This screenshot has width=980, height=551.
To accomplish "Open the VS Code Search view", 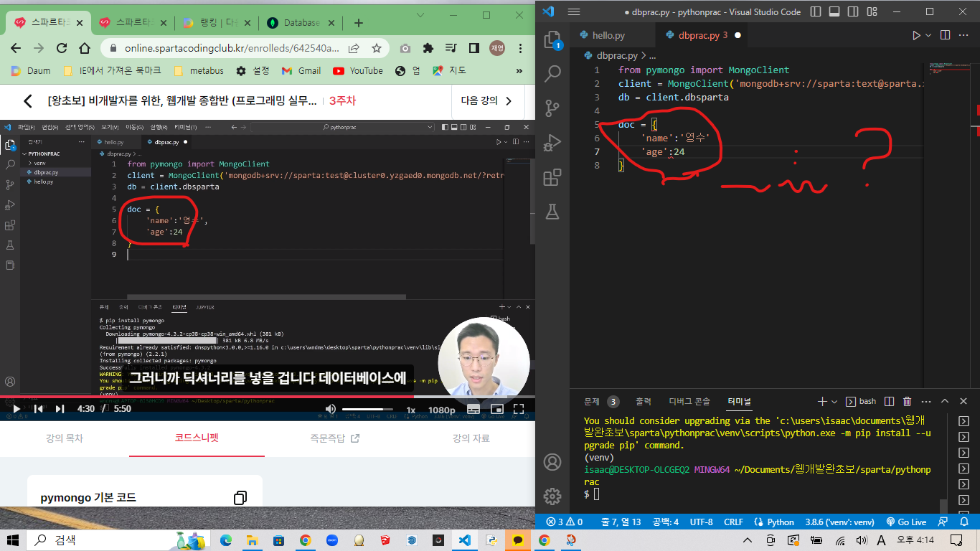I will coord(552,73).
